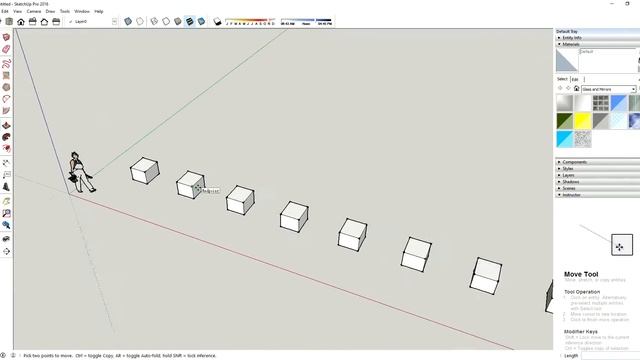Viewport: 640px width, 360px height.
Task: Open the View menu
Action: pos(18,11)
